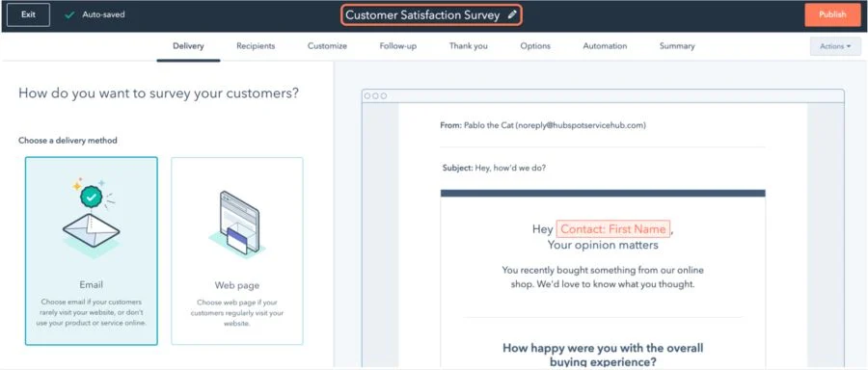Click the email envelope illustration
This screenshot has width=868, height=370.
(92, 219)
